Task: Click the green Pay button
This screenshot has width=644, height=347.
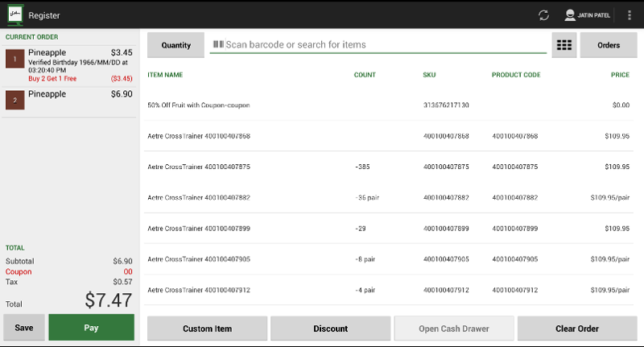Action: tap(91, 328)
